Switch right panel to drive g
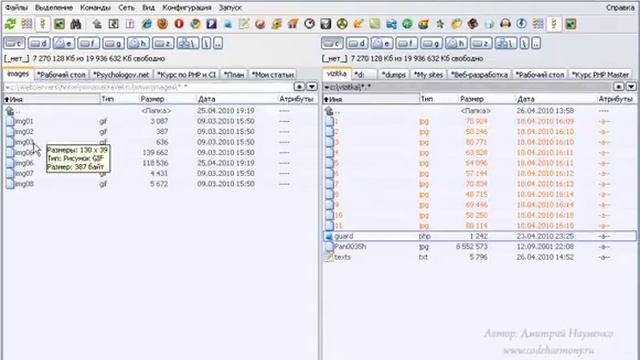This screenshot has height=360, width=640. (x=431, y=43)
